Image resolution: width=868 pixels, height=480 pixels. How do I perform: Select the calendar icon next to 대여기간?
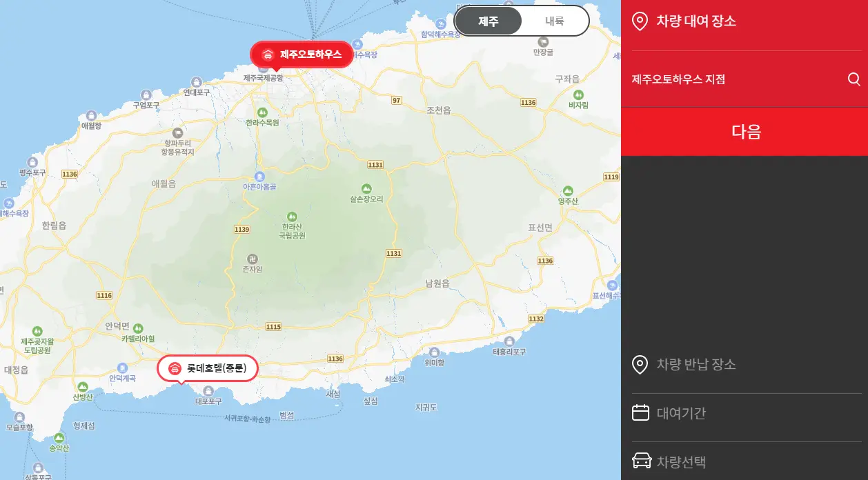click(x=640, y=412)
